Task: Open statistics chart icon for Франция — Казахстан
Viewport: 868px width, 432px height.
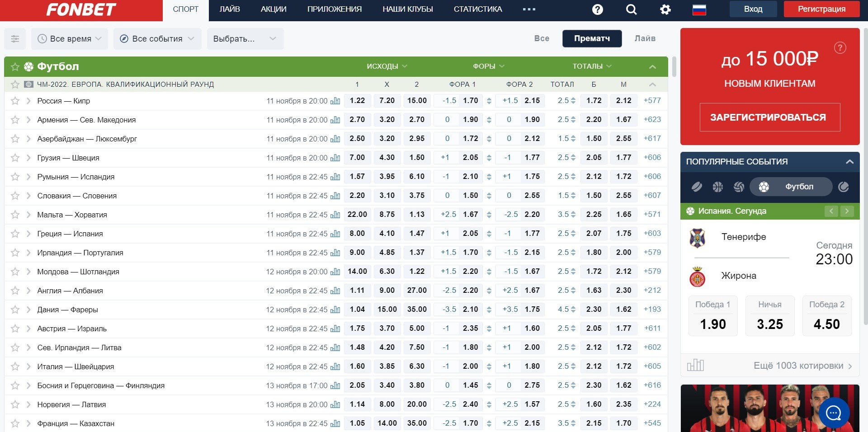Action: coord(335,423)
